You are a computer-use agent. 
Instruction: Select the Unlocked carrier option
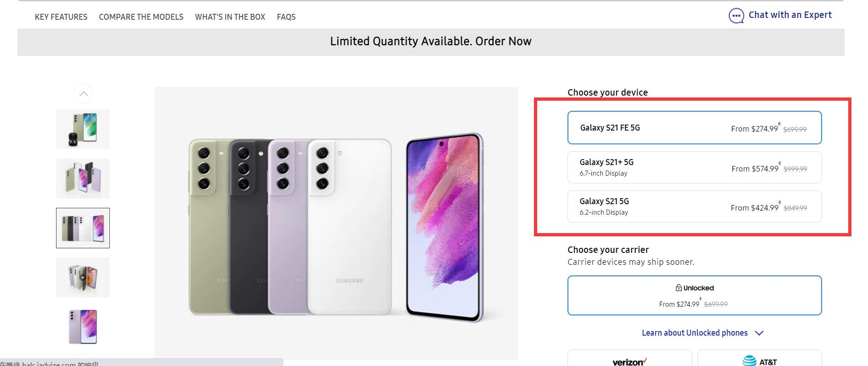[x=694, y=295]
